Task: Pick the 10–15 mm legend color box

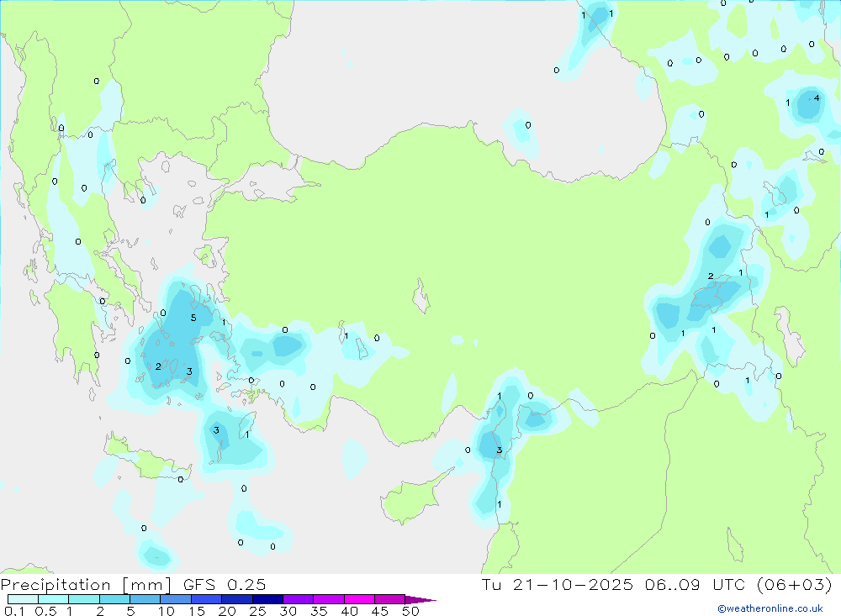Action: [x=176, y=599]
